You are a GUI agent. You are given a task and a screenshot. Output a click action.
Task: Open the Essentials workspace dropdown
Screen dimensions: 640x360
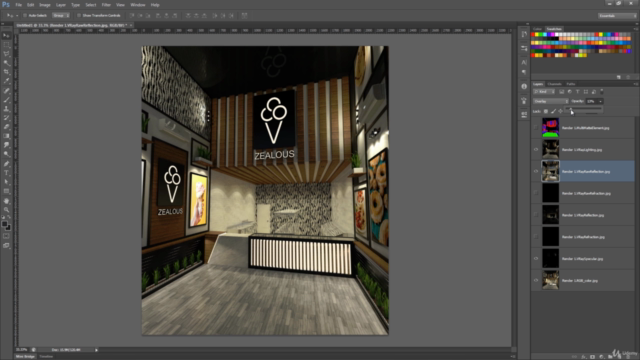point(617,16)
